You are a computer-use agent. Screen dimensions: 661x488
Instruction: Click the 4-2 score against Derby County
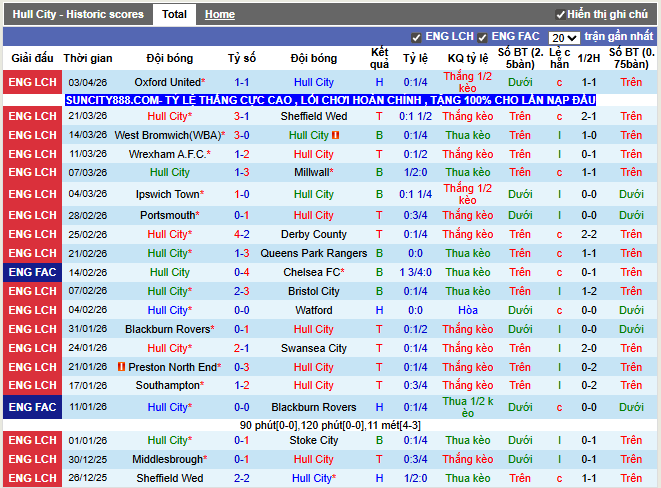(x=242, y=234)
